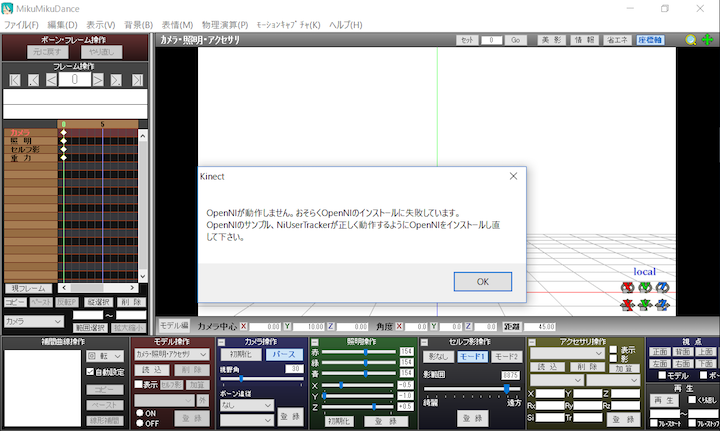Click the frame number input field

coord(74,80)
